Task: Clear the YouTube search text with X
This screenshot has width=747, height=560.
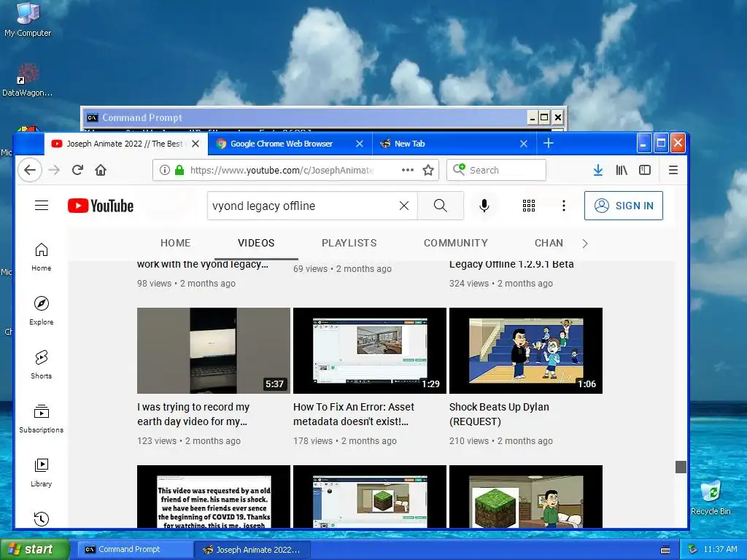Action: coord(404,206)
